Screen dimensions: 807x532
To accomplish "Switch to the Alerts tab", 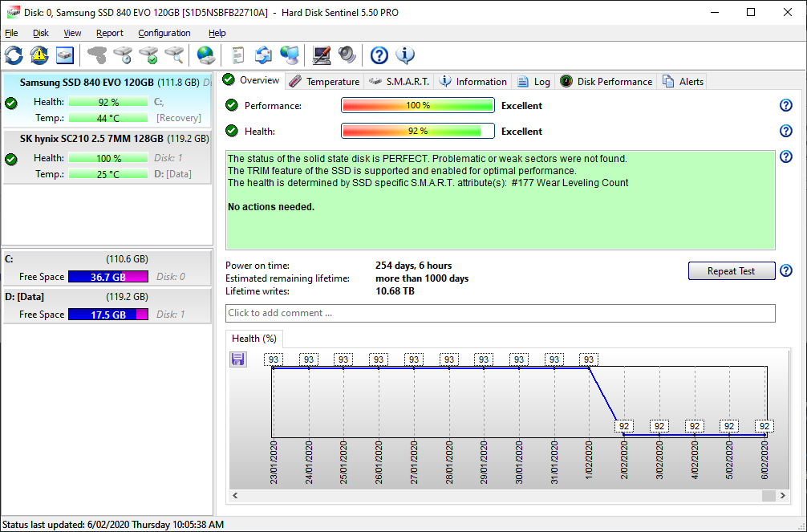I will tap(683, 81).
